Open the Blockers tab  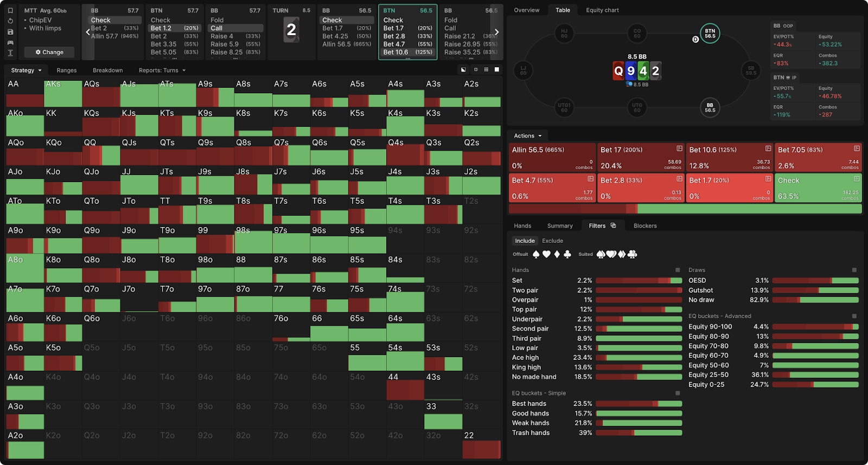tap(645, 226)
